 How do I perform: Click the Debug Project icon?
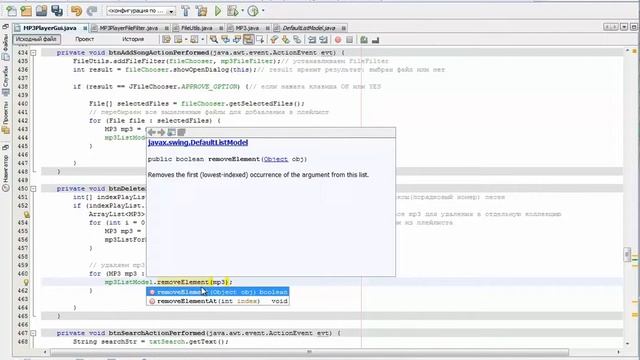pos(233,11)
